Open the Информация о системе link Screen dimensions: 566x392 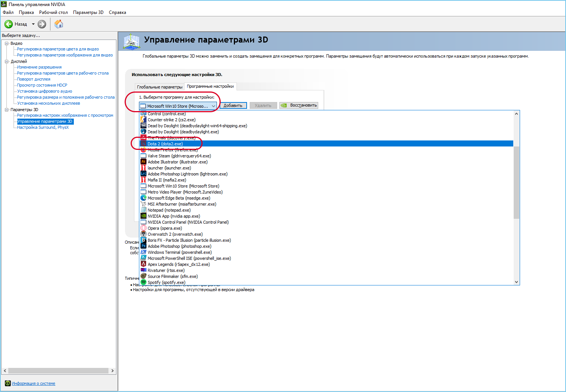click(34, 383)
